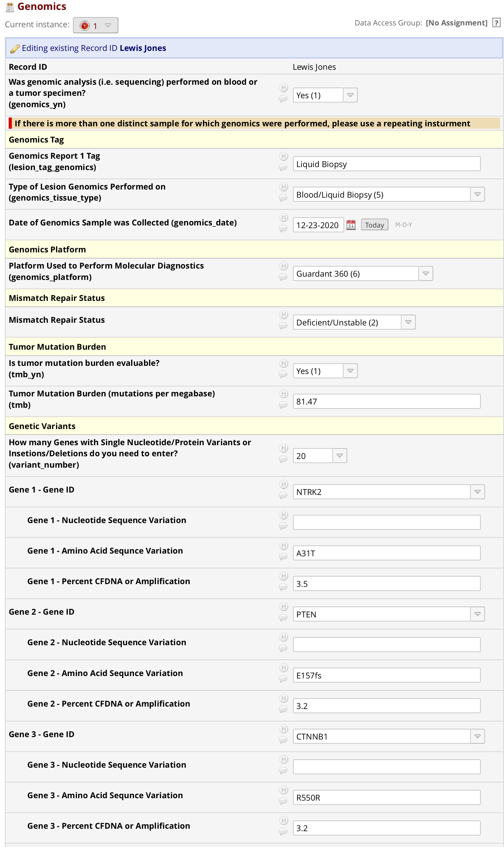
Task: Open the Gene 2 PTEN gene dropdown
Action: click(388, 614)
